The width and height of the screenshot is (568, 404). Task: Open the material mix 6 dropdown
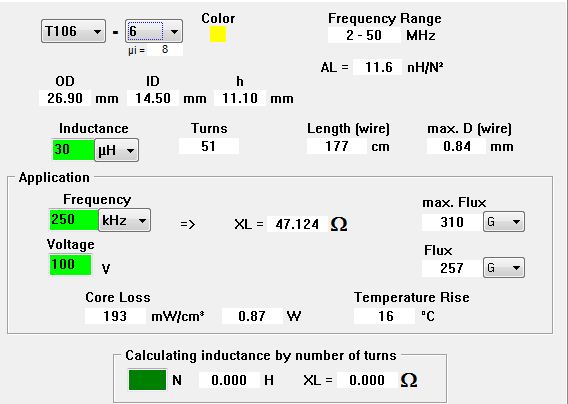154,31
